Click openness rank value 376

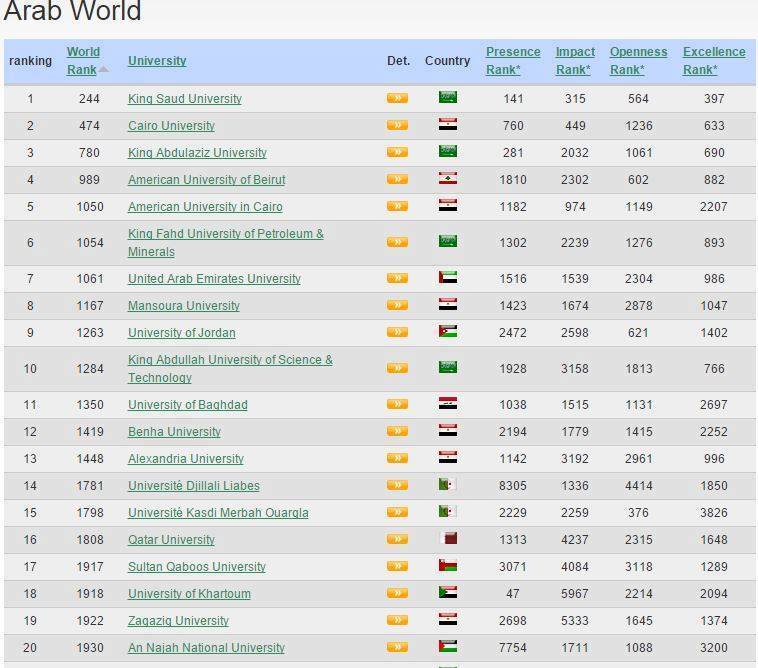(638, 513)
